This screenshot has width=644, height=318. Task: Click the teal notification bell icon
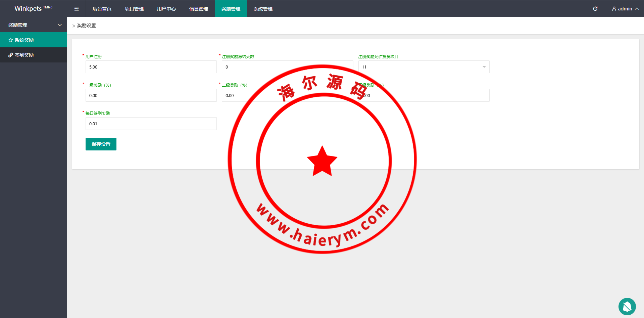627,306
